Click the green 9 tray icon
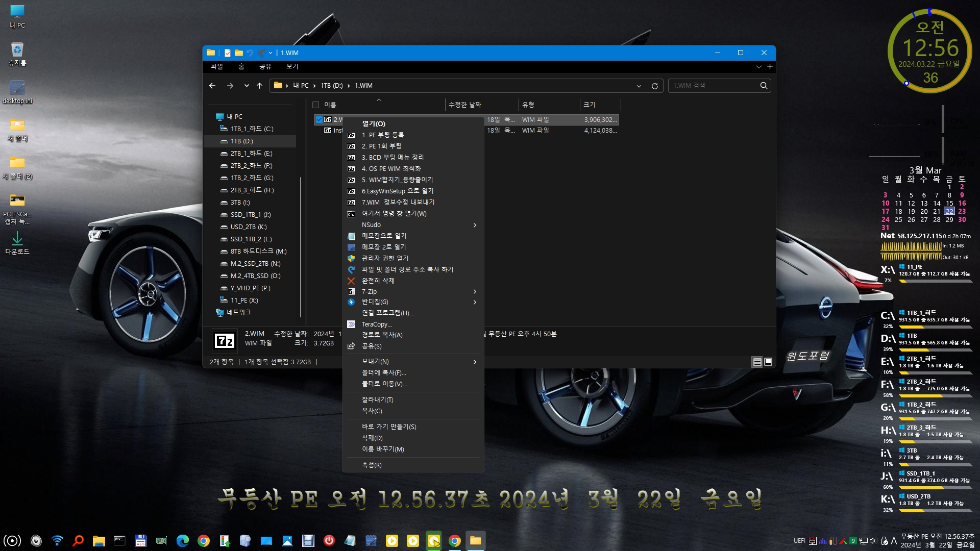The height and width of the screenshot is (551, 980). coord(853,541)
